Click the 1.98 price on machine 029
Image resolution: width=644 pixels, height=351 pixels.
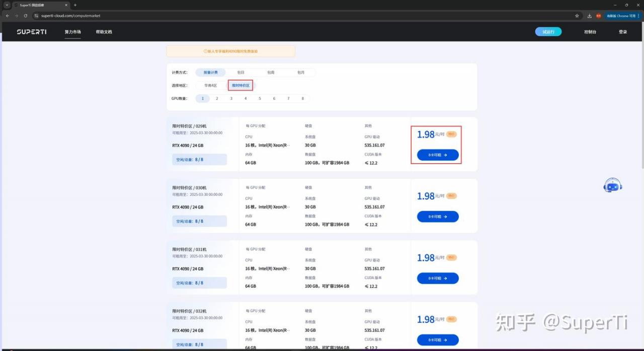pos(426,134)
